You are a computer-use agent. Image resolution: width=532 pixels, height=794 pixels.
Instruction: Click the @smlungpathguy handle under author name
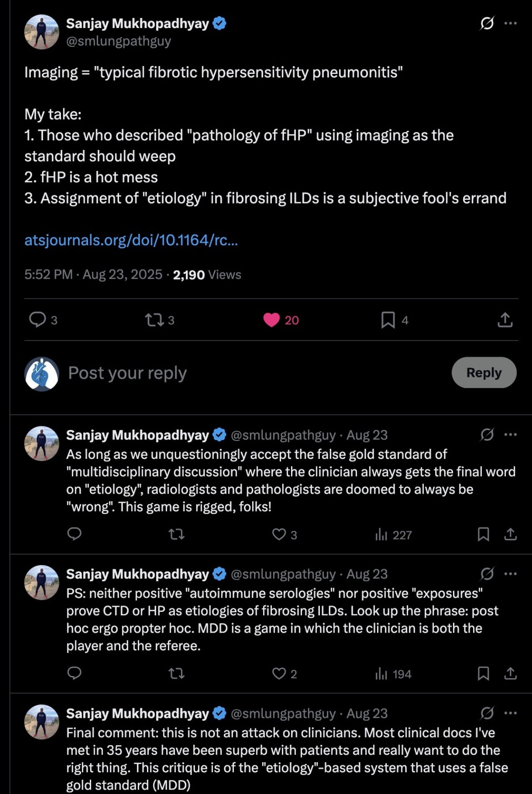tap(119, 41)
